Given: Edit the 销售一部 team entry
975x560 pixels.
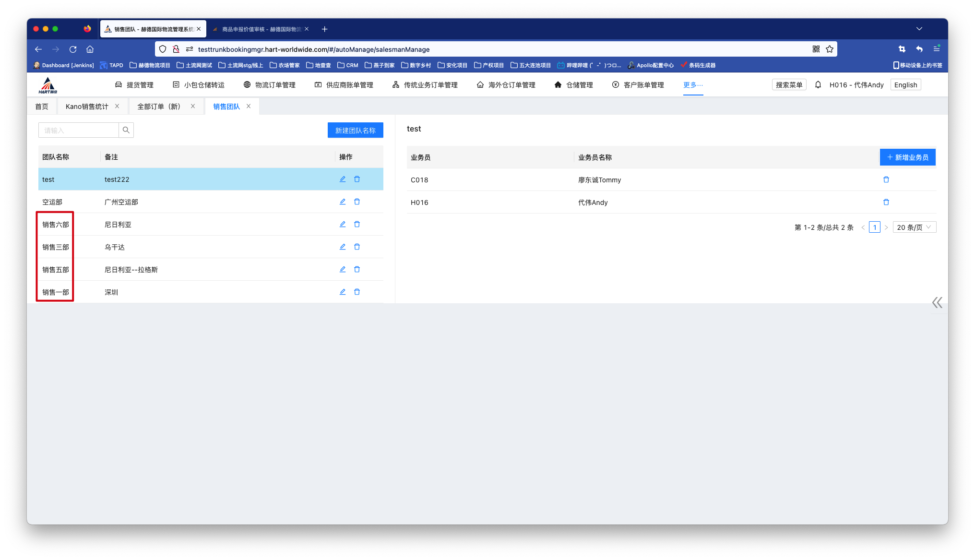Looking at the screenshot, I should coord(343,292).
